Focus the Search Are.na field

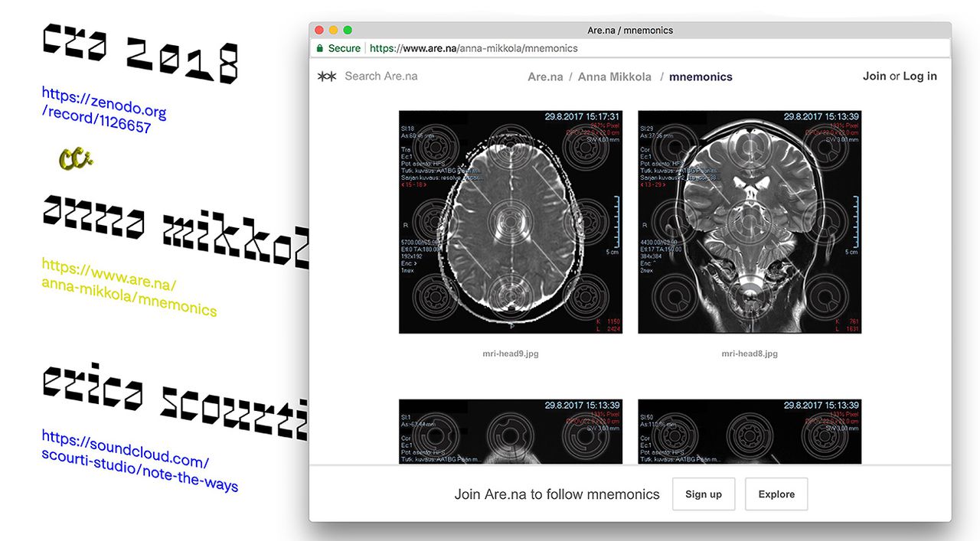tap(381, 77)
